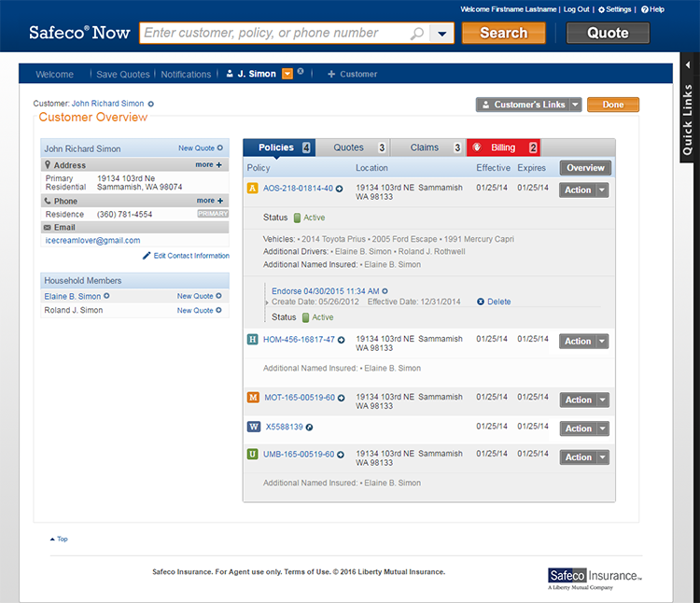Screen dimensions: 700x603
Task: Open policy UMB-165-00519-60 link
Action: 299,455
